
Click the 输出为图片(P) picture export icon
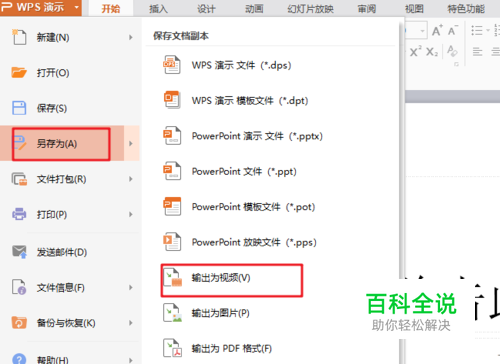pos(173,313)
